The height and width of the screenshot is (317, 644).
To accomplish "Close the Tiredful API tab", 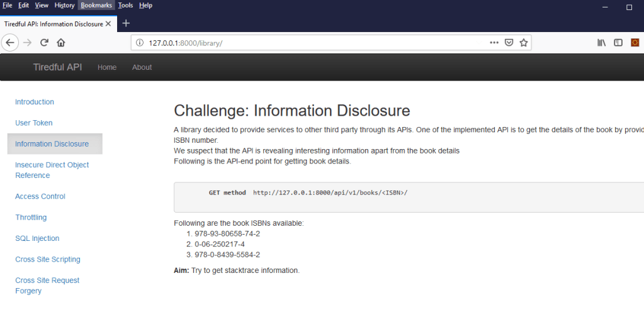I will pyautogui.click(x=108, y=24).
